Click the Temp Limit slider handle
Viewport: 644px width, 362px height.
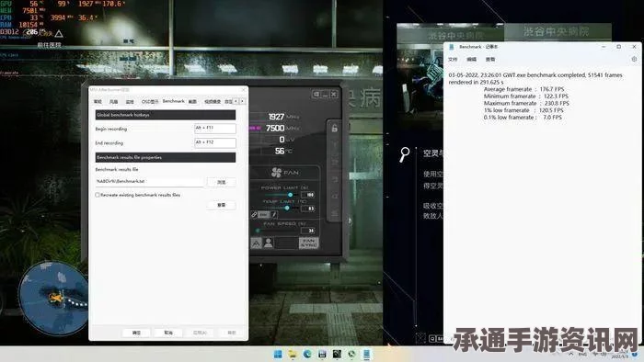(287, 209)
